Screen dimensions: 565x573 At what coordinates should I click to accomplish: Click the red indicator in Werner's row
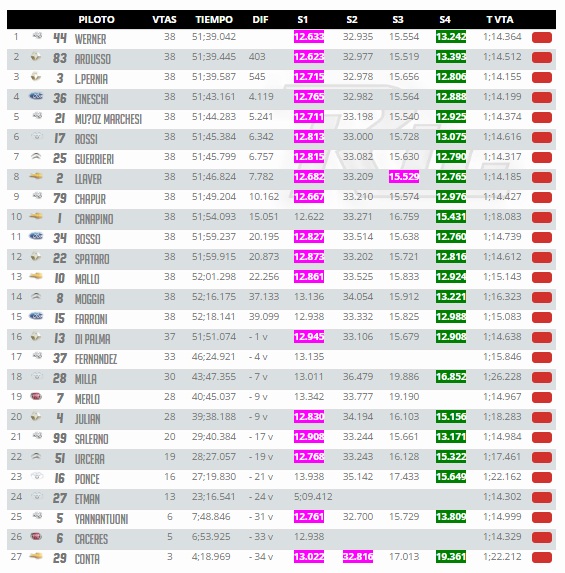tap(542, 38)
